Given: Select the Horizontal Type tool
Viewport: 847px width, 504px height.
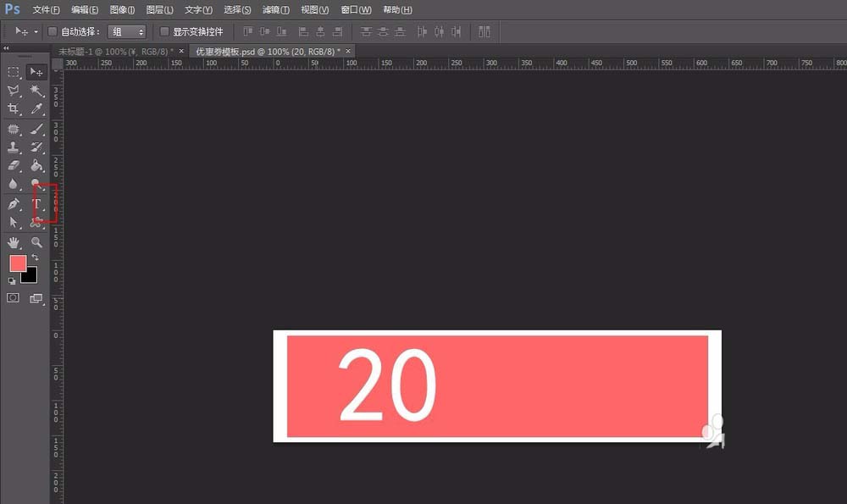Looking at the screenshot, I should 36,204.
